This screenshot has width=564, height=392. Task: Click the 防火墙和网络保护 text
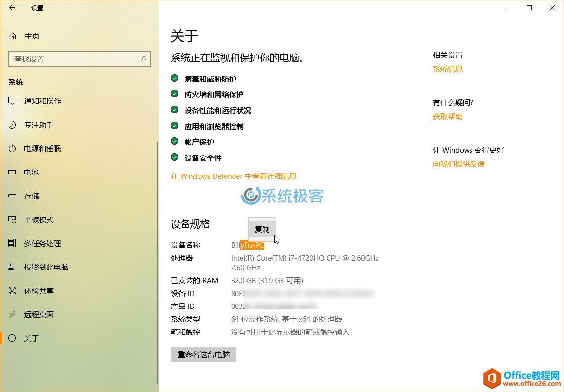pos(214,94)
